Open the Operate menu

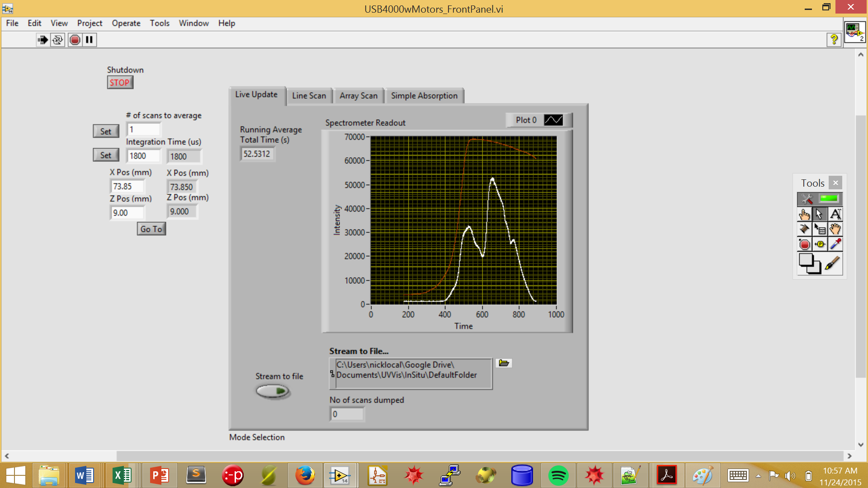pos(126,23)
